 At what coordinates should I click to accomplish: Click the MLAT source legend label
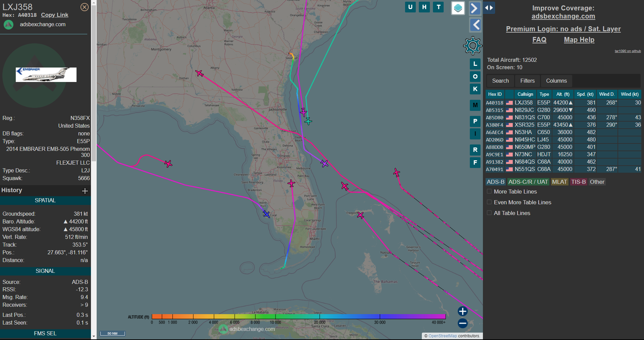coord(559,182)
